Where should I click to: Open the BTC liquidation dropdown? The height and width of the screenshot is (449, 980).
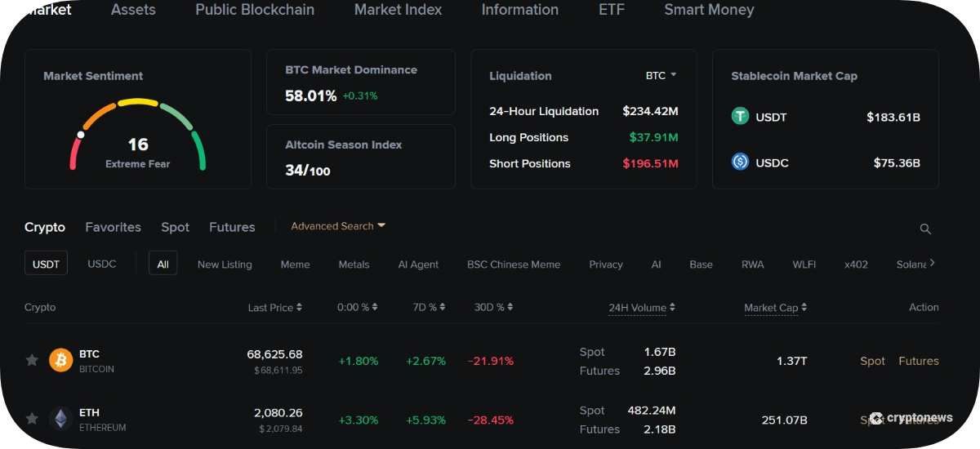click(x=661, y=75)
